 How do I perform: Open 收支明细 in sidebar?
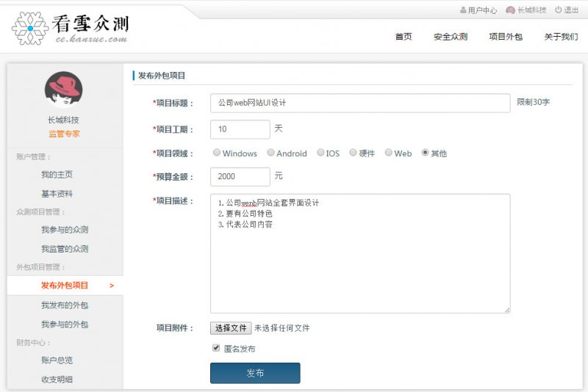click(x=57, y=380)
